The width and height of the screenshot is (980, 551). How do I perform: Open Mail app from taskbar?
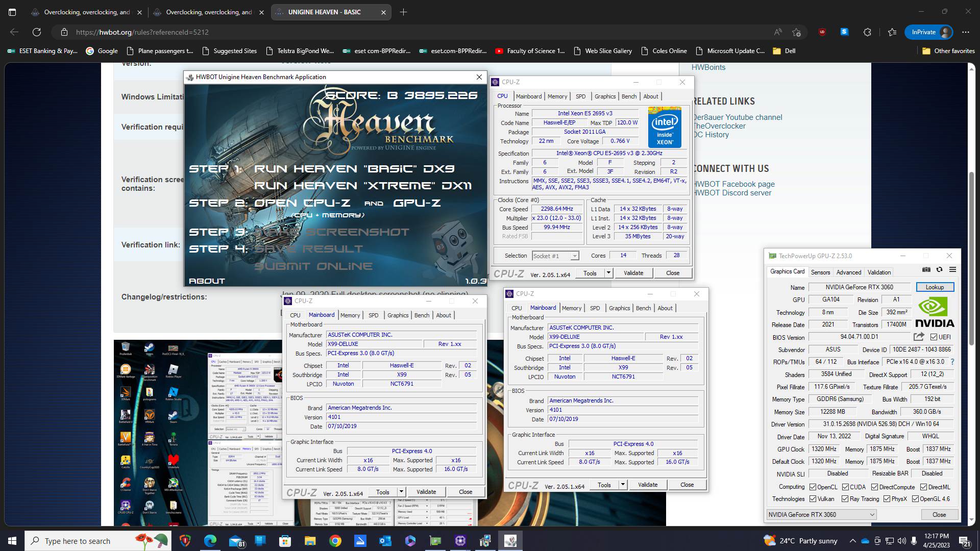(x=236, y=541)
